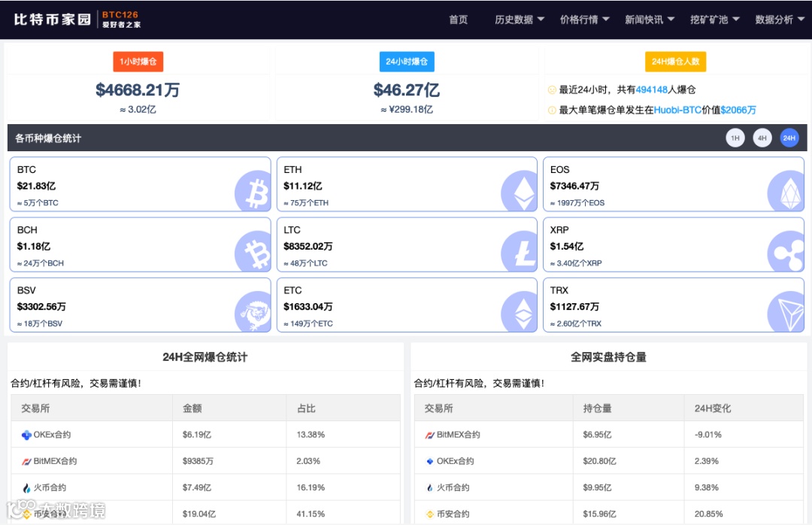
Task: Open the BTC liquidation card
Action: (x=141, y=184)
